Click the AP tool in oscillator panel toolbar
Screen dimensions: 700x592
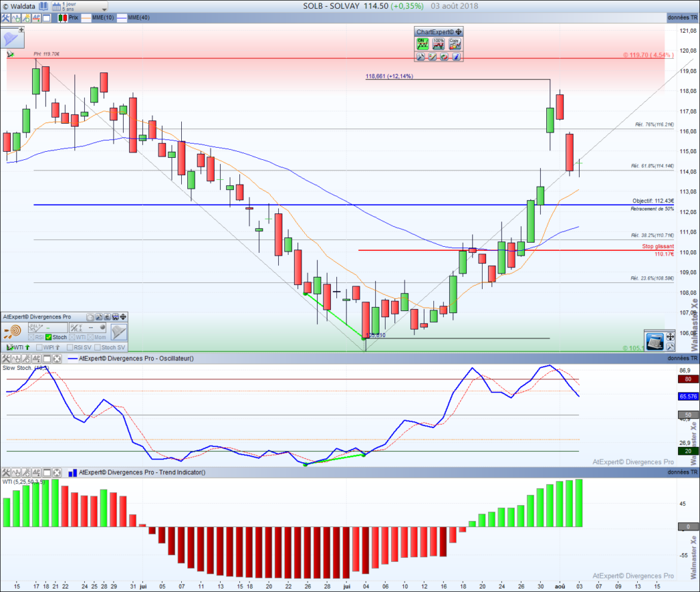point(37,358)
